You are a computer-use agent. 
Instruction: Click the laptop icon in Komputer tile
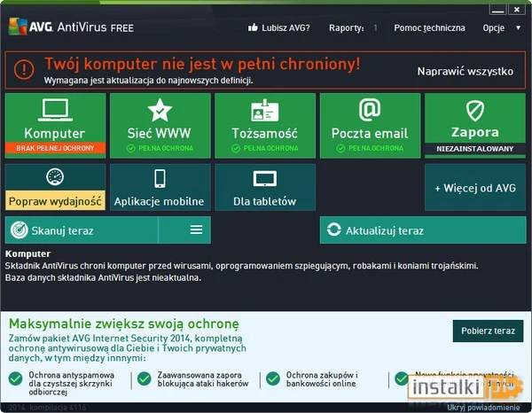click(55, 110)
